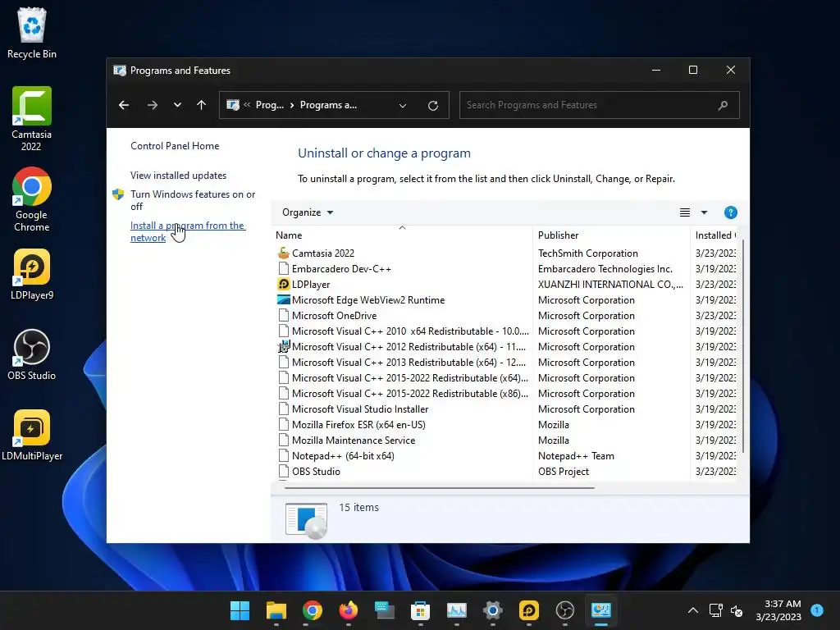Sort by the Installed On column header
840x630 pixels.
pyautogui.click(x=715, y=235)
